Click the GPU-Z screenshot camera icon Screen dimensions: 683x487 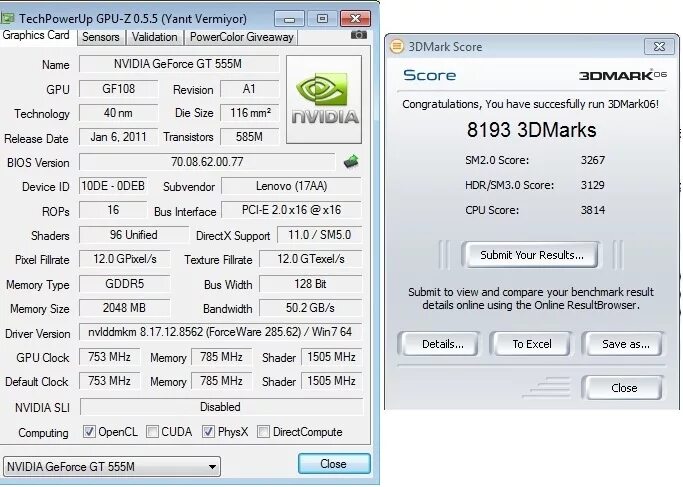(x=358, y=35)
